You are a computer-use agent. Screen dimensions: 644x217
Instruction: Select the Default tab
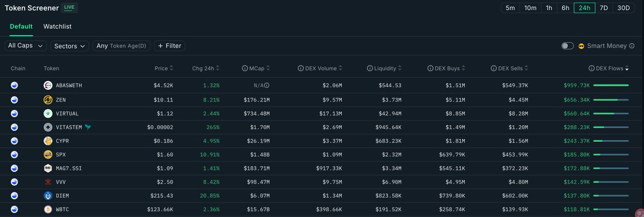(21, 26)
